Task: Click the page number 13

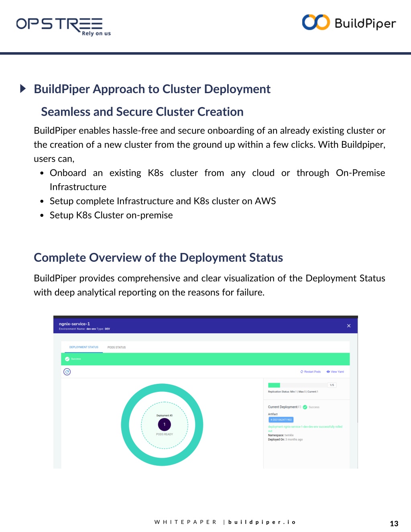Action: pyautogui.click(x=394, y=524)
